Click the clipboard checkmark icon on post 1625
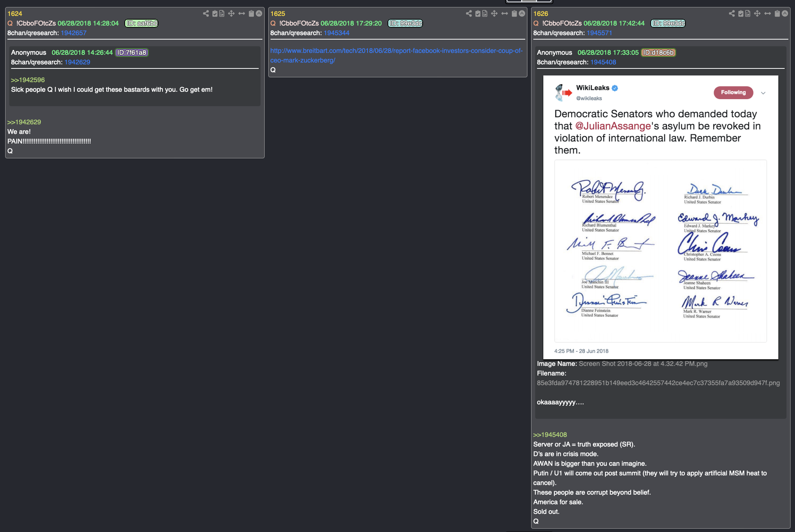Screen dimensions: 795x532 point(478,14)
